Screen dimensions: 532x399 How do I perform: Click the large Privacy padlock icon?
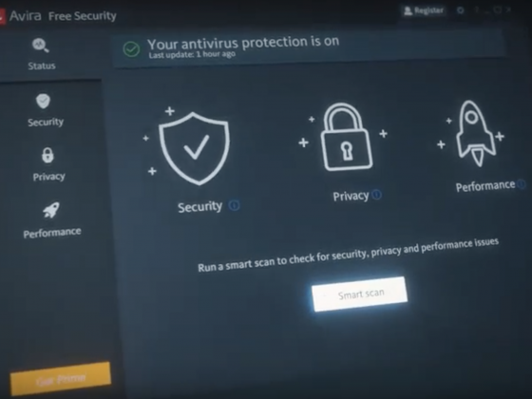pos(347,137)
